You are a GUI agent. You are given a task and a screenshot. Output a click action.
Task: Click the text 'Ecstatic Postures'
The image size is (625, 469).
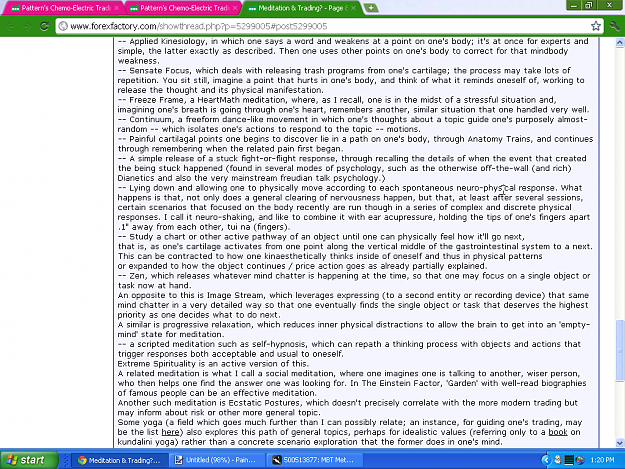pyautogui.click(x=265, y=402)
